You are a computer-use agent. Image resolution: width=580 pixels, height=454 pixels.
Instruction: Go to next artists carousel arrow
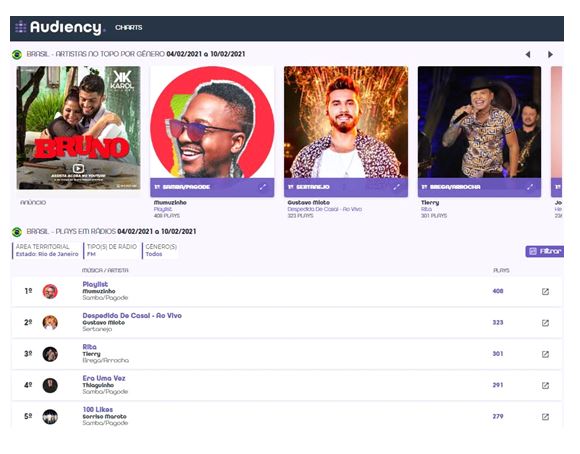[x=550, y=54]
